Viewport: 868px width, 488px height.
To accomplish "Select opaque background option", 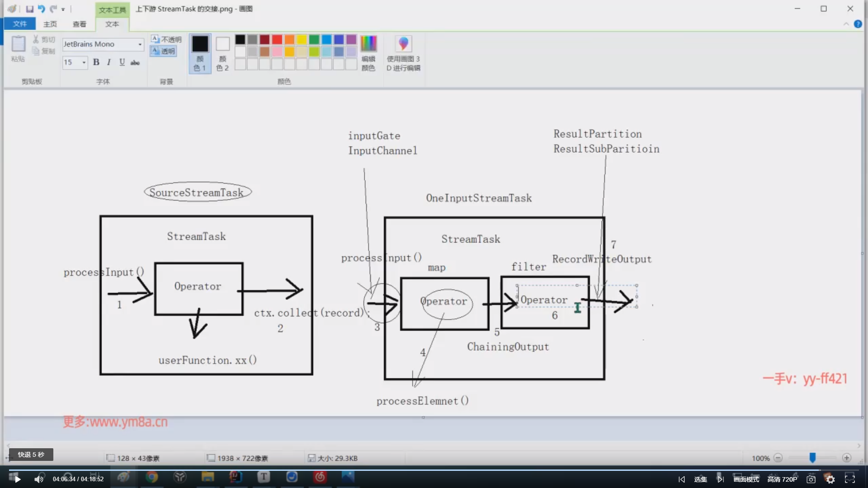I will coord(166,40).
